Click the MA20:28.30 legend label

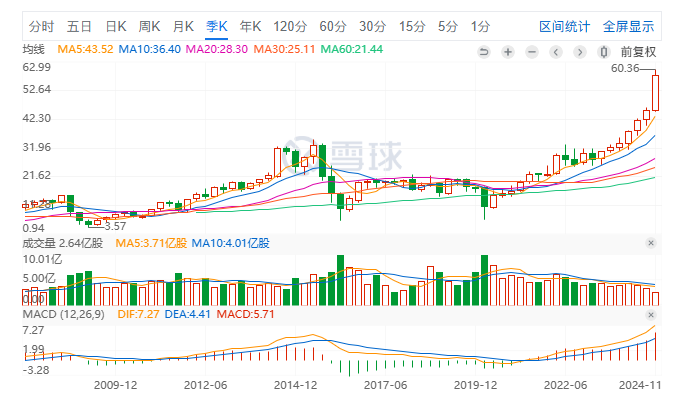(x=216, y=49)
